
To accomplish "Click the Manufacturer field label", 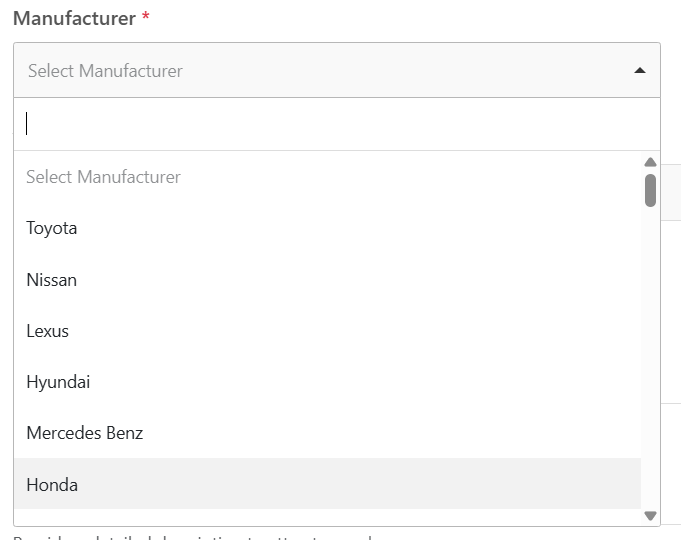I will (x=74, y=19).
